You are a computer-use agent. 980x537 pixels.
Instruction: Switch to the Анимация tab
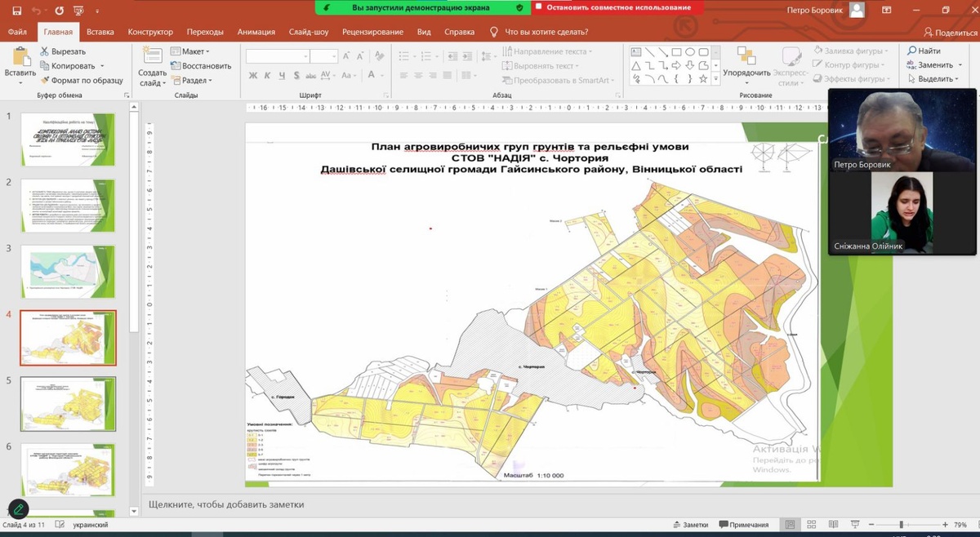[x=256, y=32]
